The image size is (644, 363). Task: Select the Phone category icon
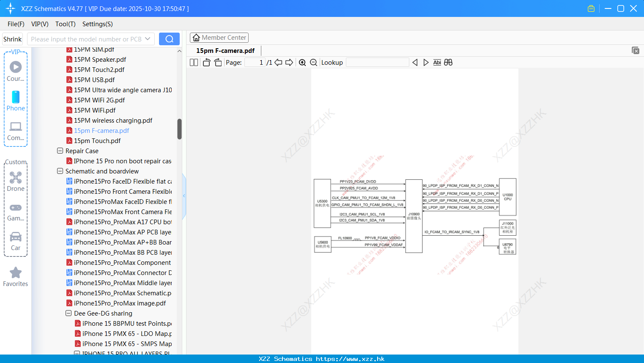click(x=16, y=101)
